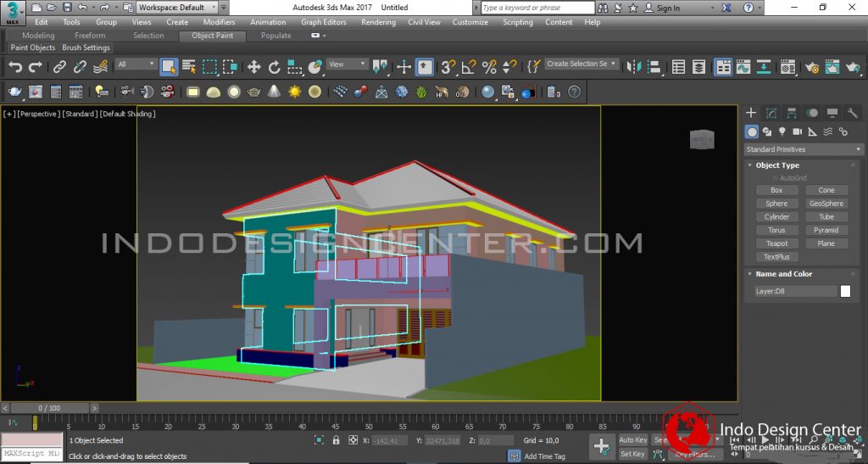Viewport: 868px width, 464px height.
Task: Click the help question mark icon in second toolbar
Action: 575,92
